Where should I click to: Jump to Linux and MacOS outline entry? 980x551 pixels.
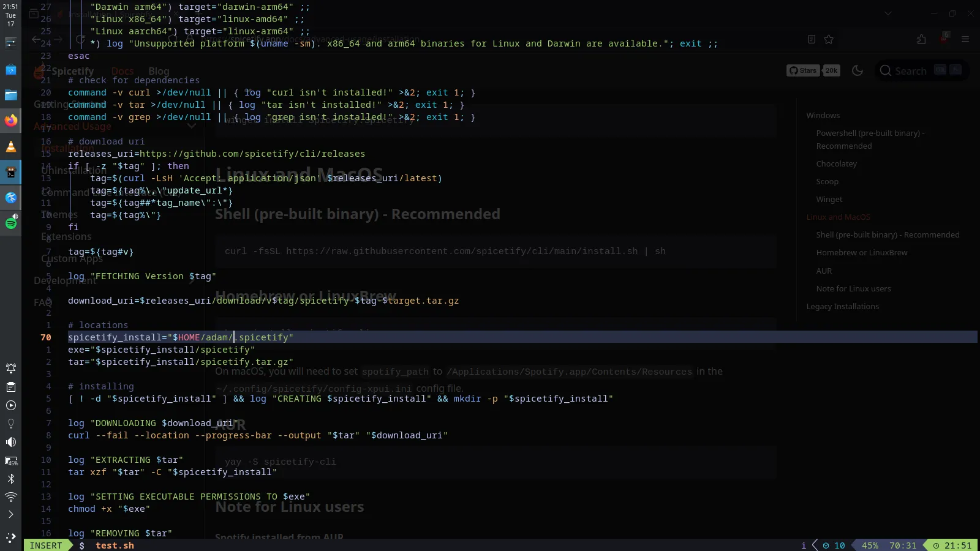point(838,217)
